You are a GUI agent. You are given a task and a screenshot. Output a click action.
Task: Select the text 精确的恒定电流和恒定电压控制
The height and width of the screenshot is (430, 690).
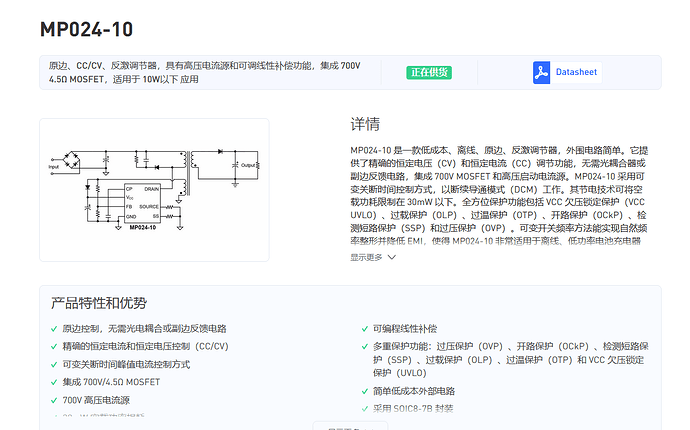[126, 346]
